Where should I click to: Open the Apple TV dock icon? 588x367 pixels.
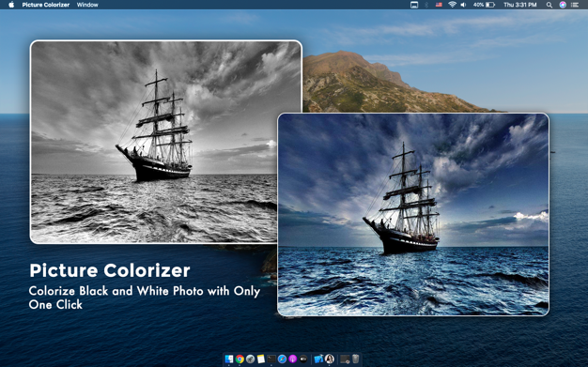[x=303, y=359]
